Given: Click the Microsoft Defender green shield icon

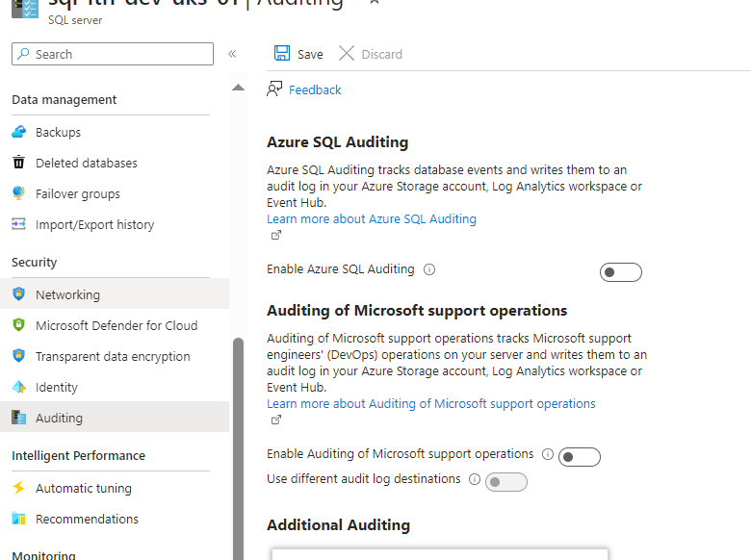Looking at the screenshot, I should (18, 325).
